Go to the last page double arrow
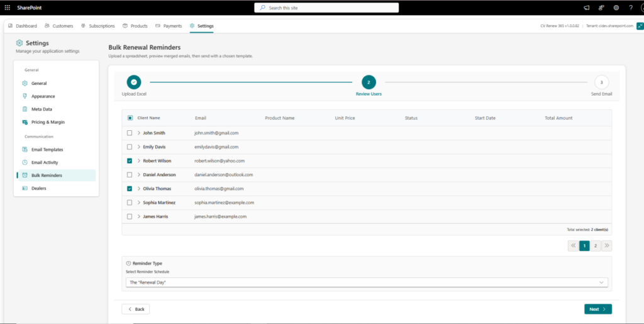Image resolution: width=644 pixels, height=324 pixels. [607, 246]
